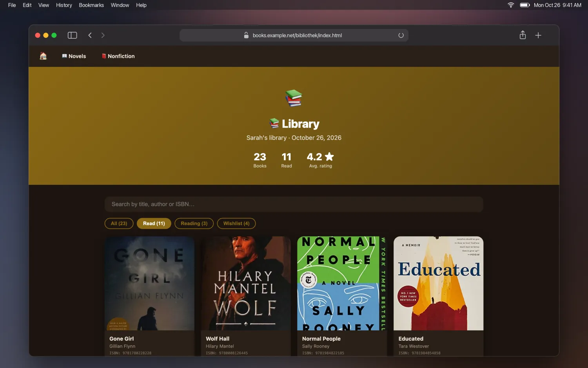Open the Help menu
588x368 pixels.
coord(141,5)
